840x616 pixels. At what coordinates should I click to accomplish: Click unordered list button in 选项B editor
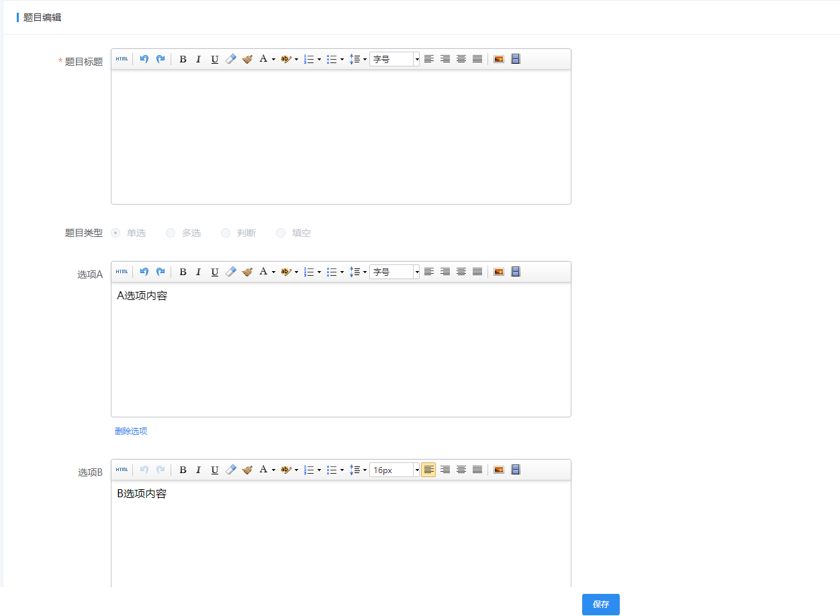[332, 470]
